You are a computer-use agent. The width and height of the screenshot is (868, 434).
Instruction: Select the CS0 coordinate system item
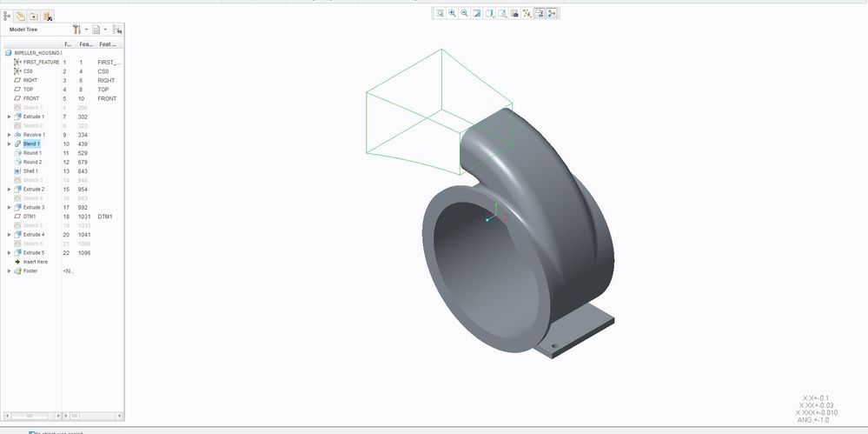pyautogui.click(x=28, y=71)
